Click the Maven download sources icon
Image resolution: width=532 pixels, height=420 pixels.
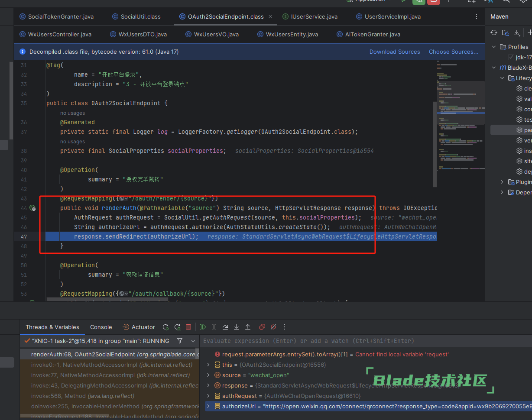[x=516, y=32]
